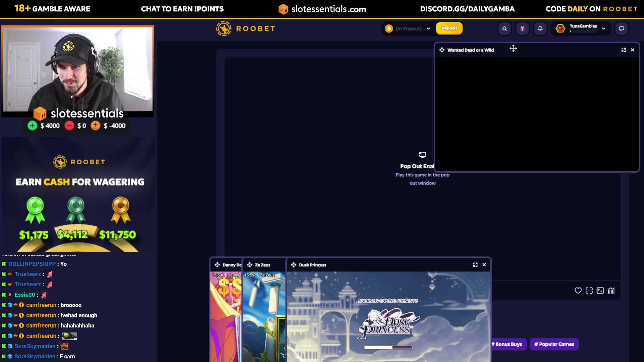Click the red minus $0 counter icon
Screen dimensions: 644x362
click(69, 126)
